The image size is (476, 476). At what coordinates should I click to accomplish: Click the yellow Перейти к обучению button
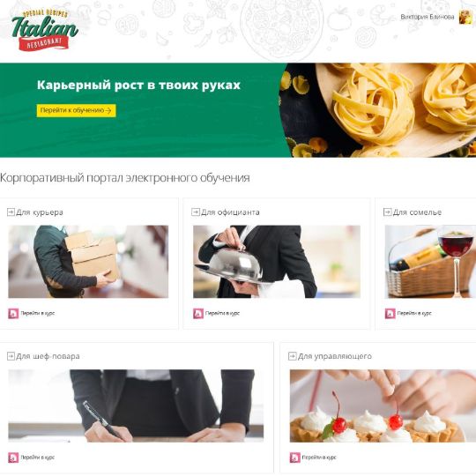point(76,110)
